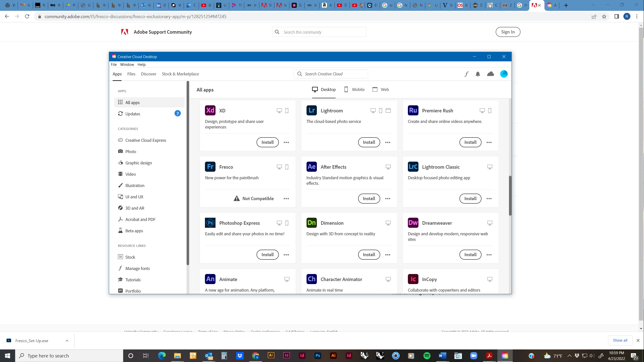The height and width of the screenshot is (362, 644).
Task: Switch to the Discover tab
Action: point(148,74)
